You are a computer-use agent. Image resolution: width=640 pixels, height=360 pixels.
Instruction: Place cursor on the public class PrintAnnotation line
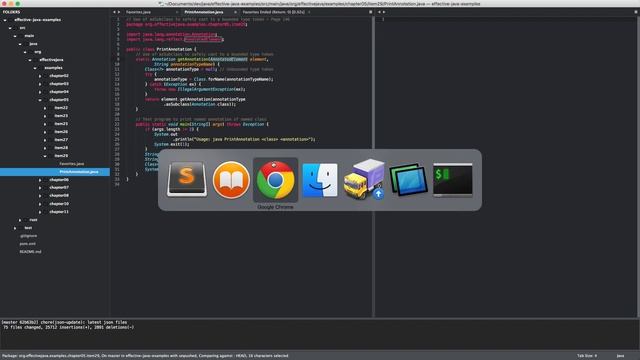tap(161, 49)
